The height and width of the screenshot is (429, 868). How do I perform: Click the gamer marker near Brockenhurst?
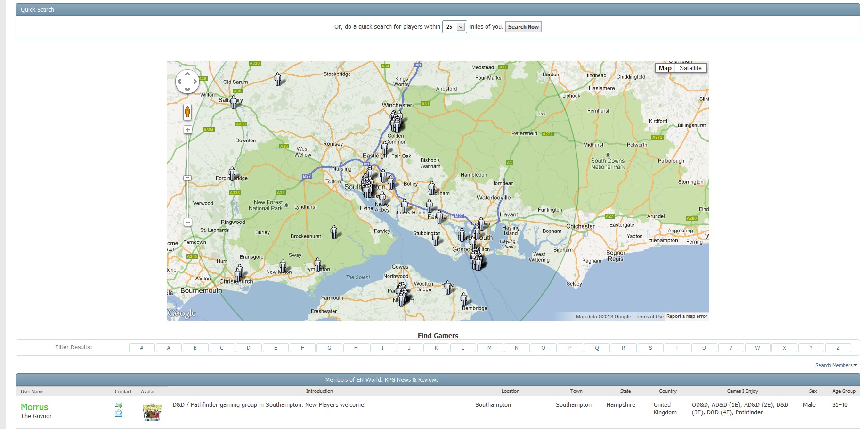[334, 231]
